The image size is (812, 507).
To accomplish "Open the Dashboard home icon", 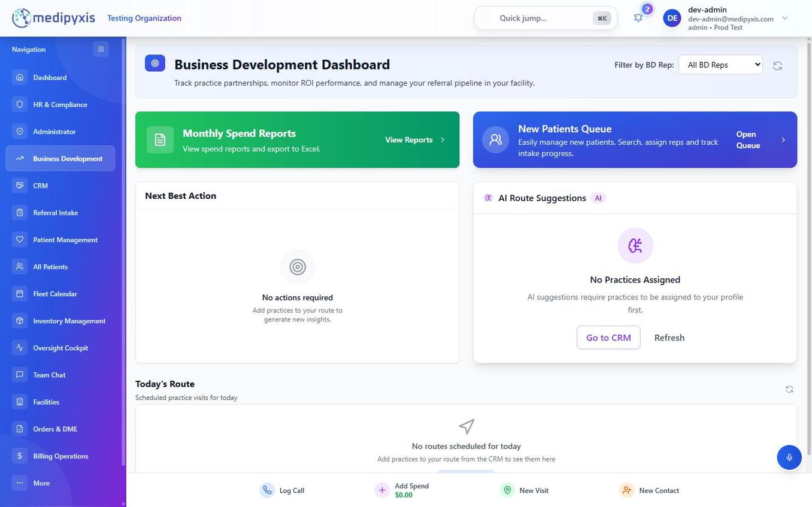I will pos(20,77).
